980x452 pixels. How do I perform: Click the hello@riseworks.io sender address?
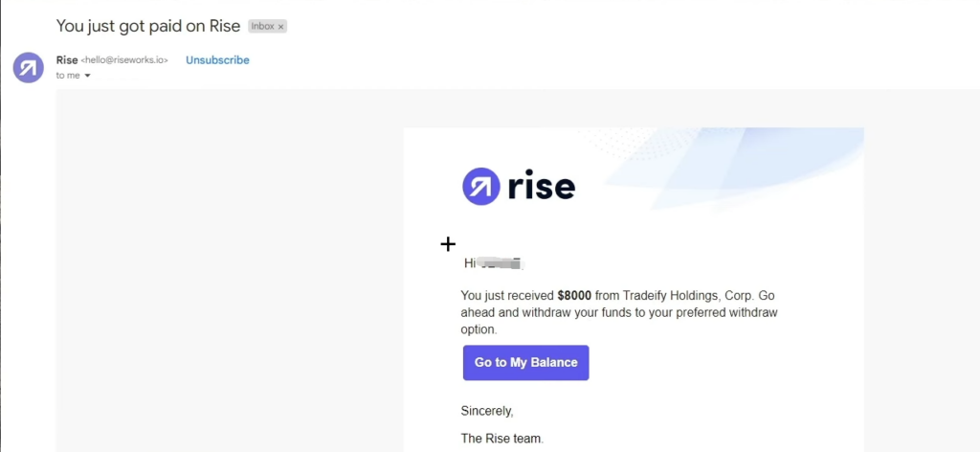pos(125,60)
